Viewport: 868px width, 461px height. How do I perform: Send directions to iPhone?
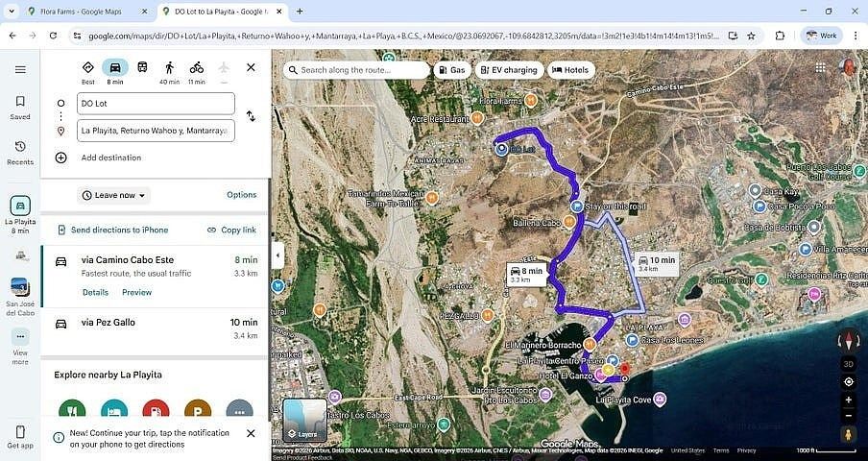point(112,230)
